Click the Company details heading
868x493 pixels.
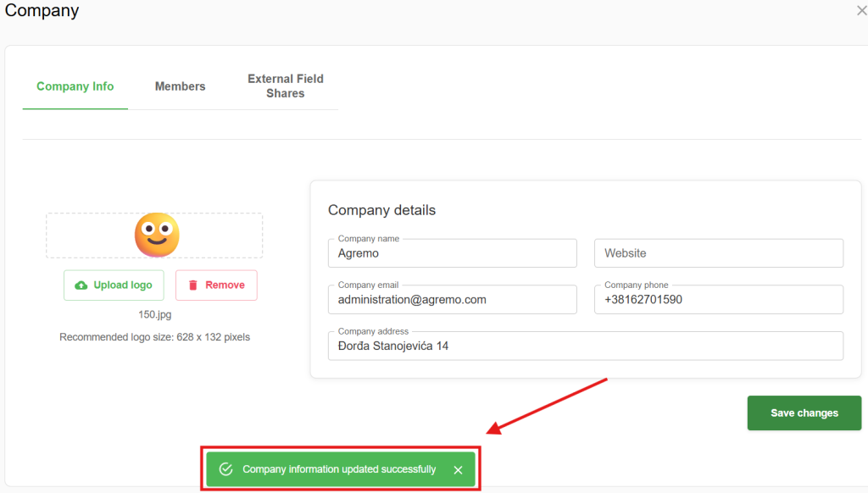click(381, 210)
